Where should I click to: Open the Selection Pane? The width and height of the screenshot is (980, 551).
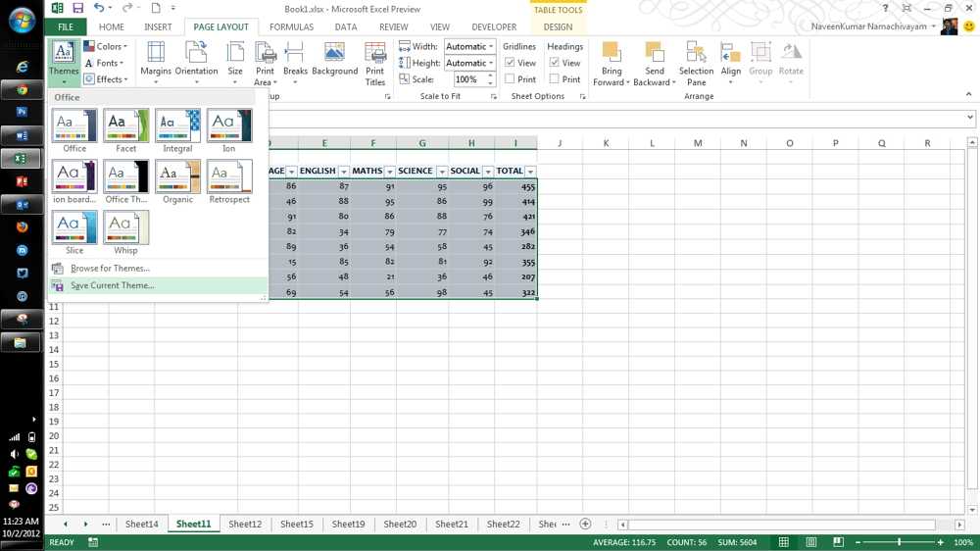(696, 61)
